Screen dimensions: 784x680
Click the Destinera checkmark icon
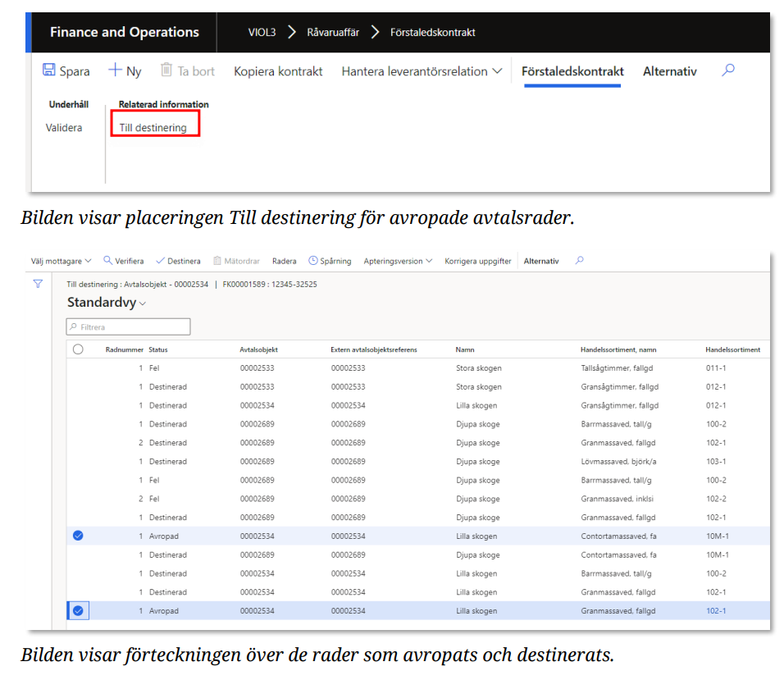coord(160,261)
